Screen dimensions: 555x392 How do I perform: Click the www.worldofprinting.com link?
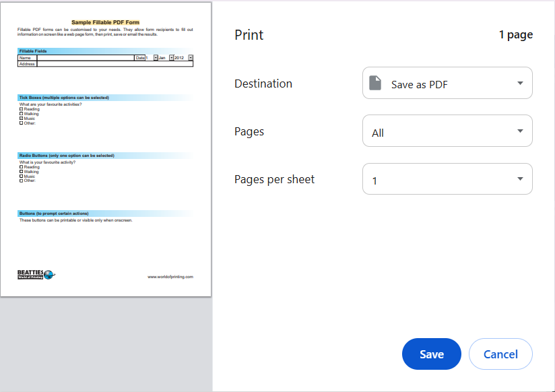170,276
